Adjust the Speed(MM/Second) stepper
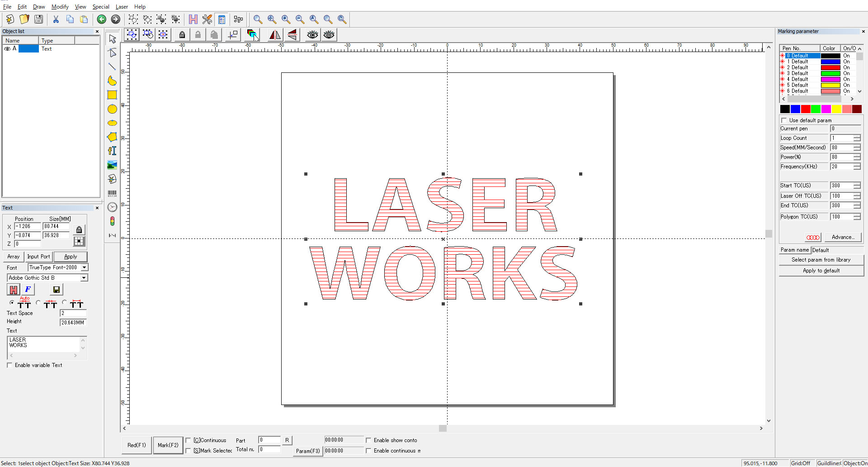The height and width of the screenshot is (467, 868). (857, 148)
